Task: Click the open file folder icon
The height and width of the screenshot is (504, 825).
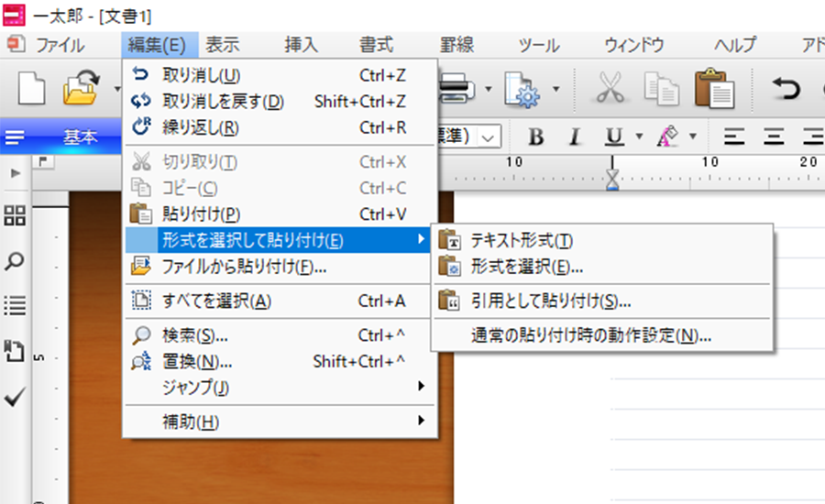Action: tap(81, 88)
